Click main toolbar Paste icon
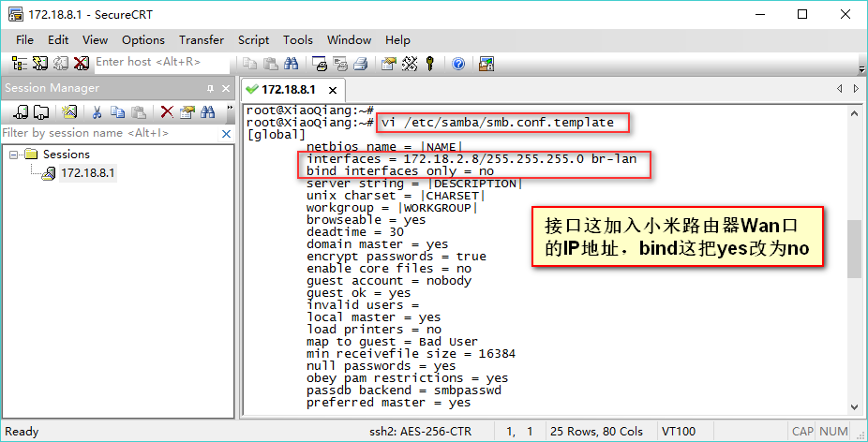The image size is (868, 442). click(270, 65)
